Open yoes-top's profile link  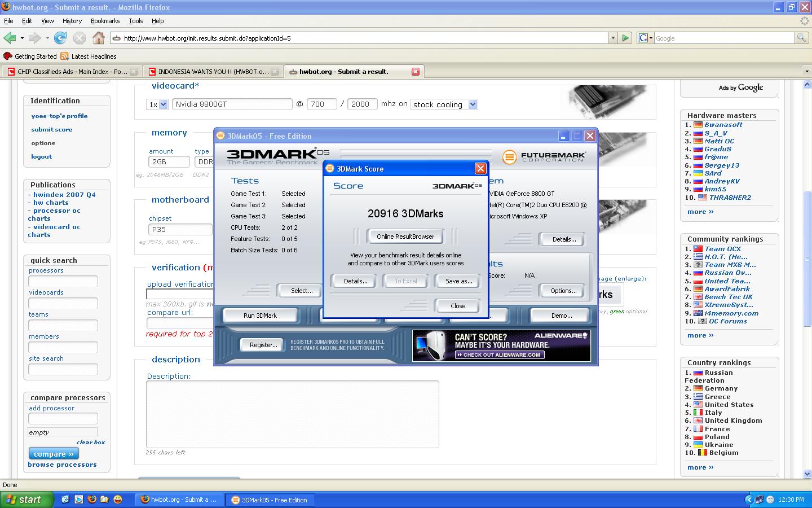point(59,116)
